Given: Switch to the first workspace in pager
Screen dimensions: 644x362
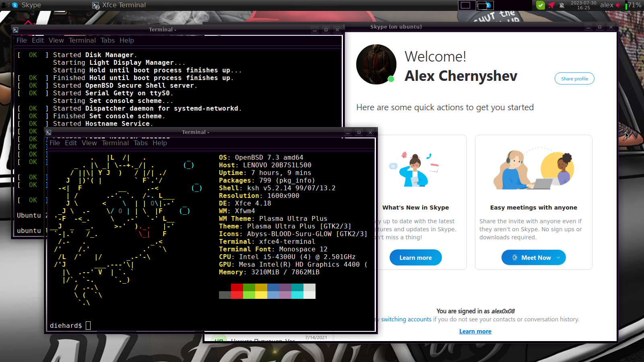Looking at the screenshot, I should pos(466,5).
